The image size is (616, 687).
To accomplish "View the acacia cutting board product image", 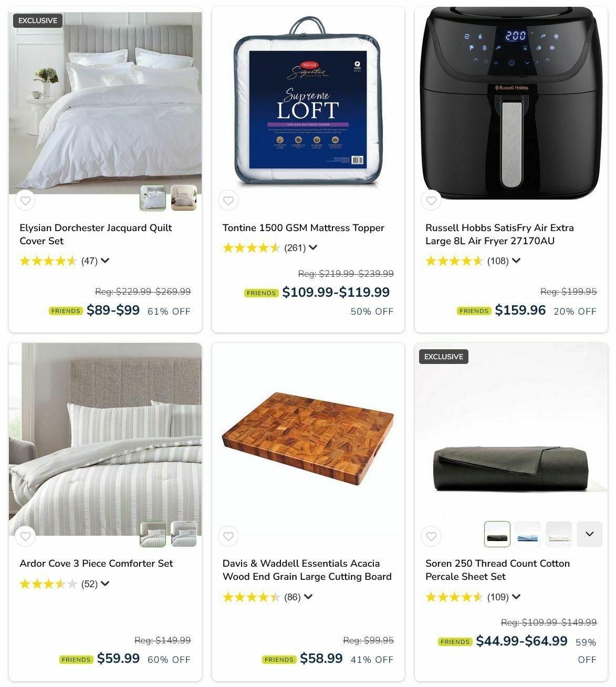I will point(308,439).
